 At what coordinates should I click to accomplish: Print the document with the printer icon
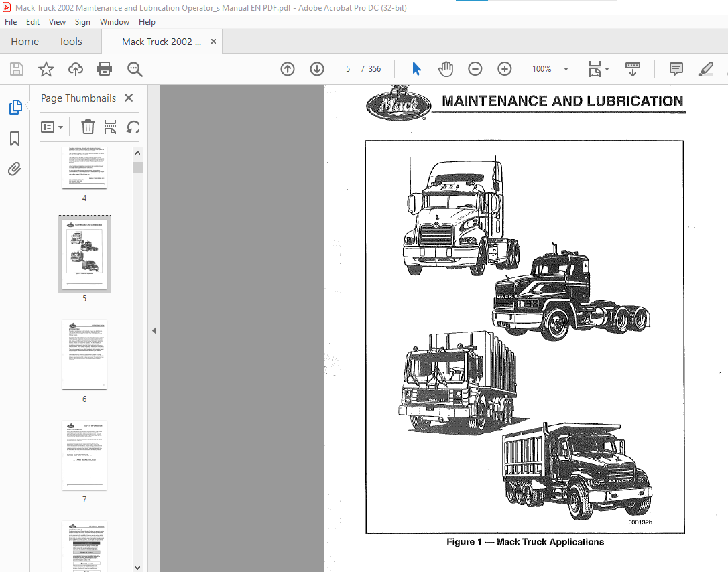pyautogui.click(x=105, y=69)
